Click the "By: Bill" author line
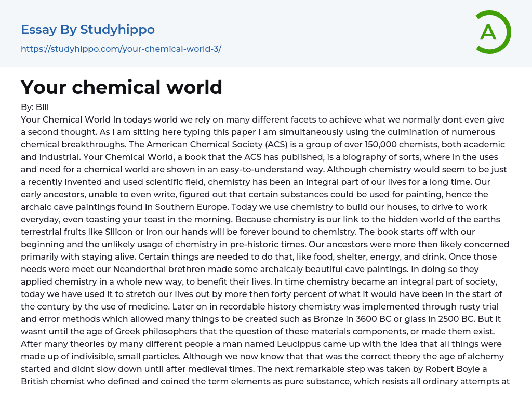The width and height of the screenshot is (532, 417). pos(35,107)
